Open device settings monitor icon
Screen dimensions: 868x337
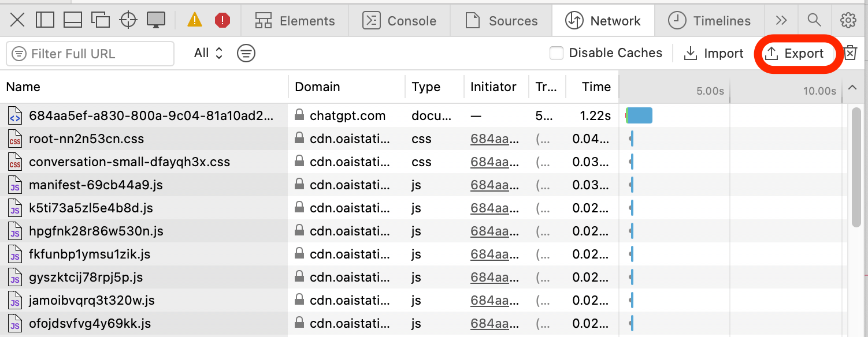pyautogui.click(x=156, y=20)
